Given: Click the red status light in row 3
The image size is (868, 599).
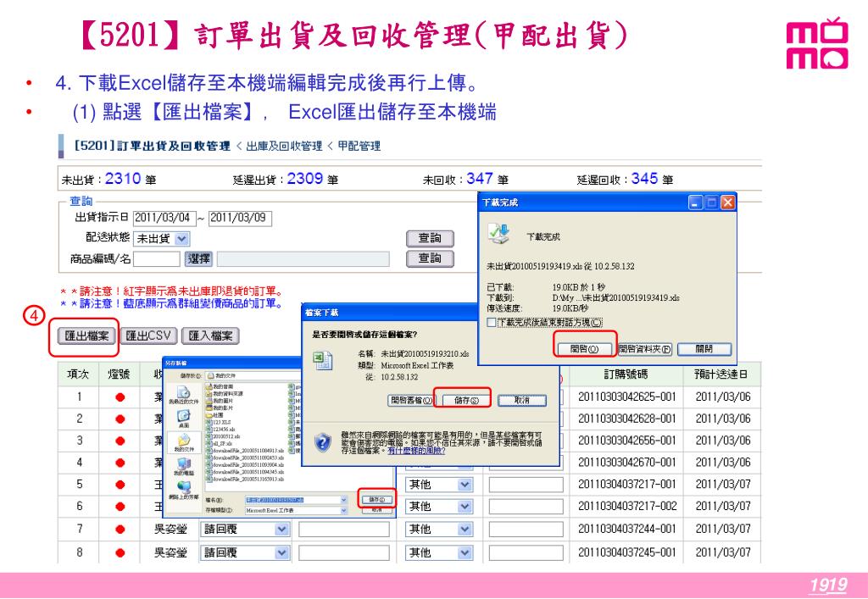Looking at the screenshot, I should click(x=120, y=441).
